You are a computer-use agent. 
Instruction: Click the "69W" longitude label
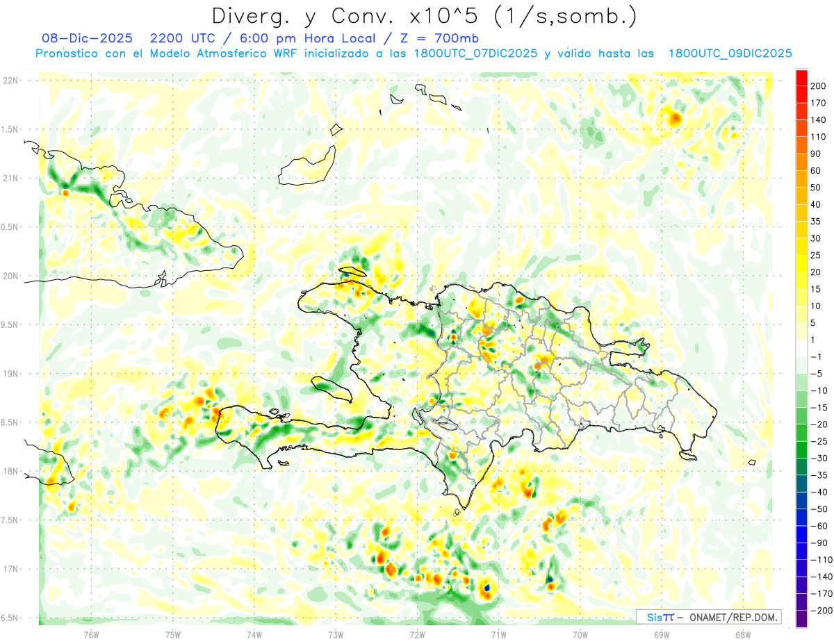(662, 634)
